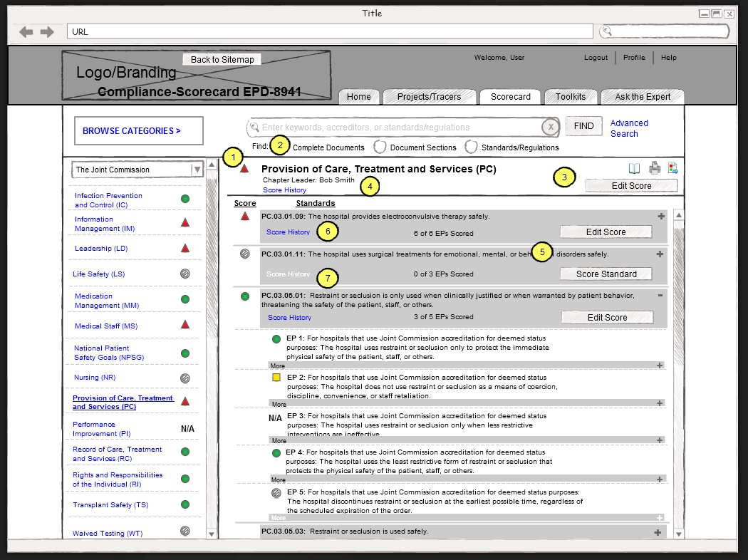Click the gray unscored icon for PC.03.01.11

coord(245,254)
